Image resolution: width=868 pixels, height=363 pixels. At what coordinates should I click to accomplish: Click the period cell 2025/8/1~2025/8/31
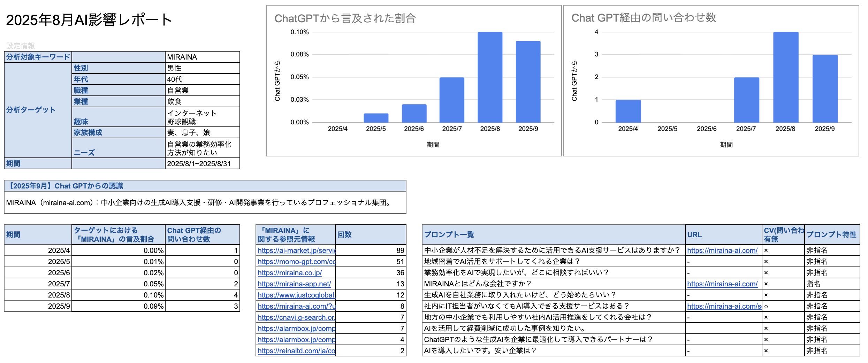point(202,163)
